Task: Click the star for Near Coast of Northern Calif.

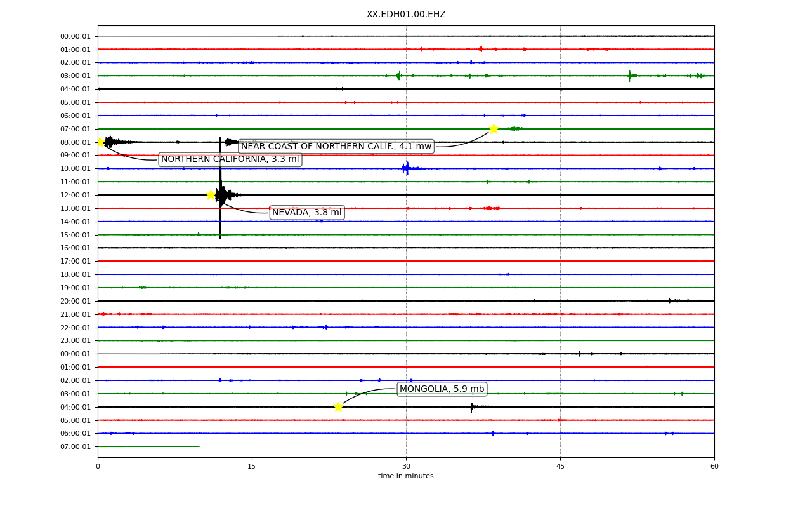Action: tap(494, 129)
